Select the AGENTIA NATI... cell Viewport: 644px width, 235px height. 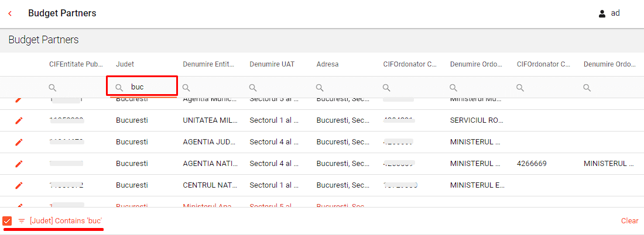pos(210,164)
